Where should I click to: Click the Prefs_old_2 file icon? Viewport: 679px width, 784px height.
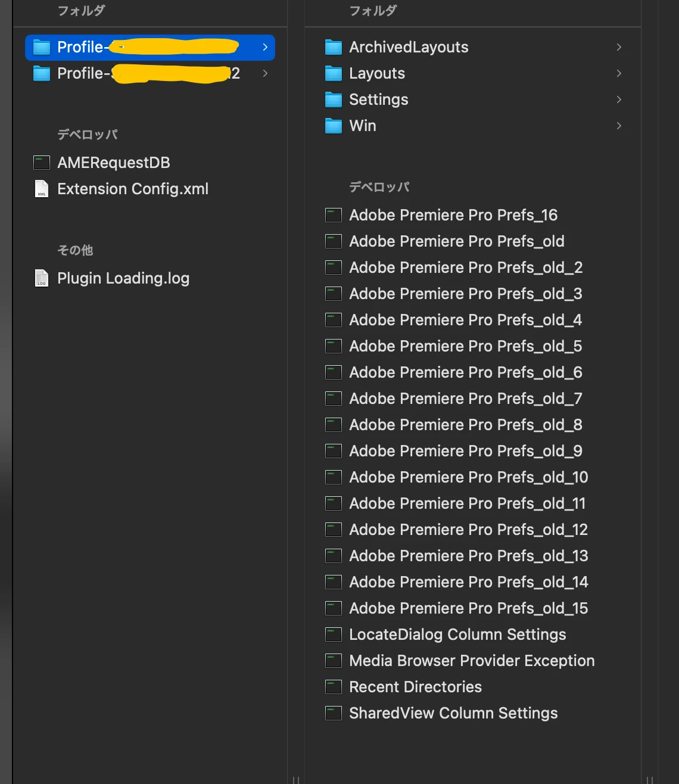coord(334,267)
